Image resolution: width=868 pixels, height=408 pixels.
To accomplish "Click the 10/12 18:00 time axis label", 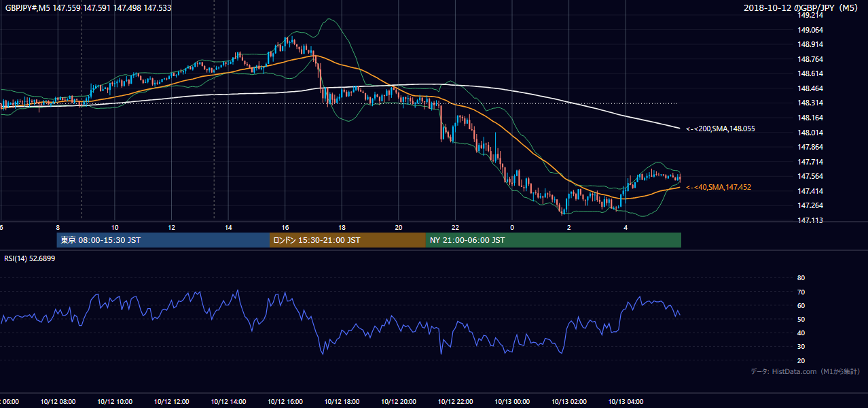I will (342, 402).
